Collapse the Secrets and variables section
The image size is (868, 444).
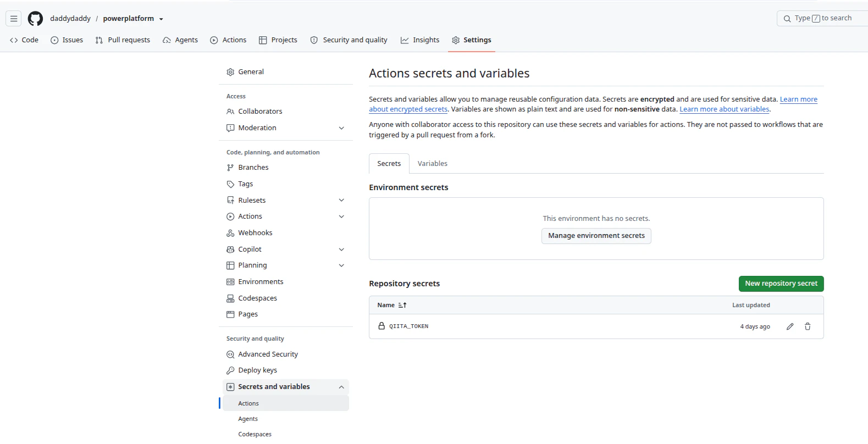coord(341,387)
